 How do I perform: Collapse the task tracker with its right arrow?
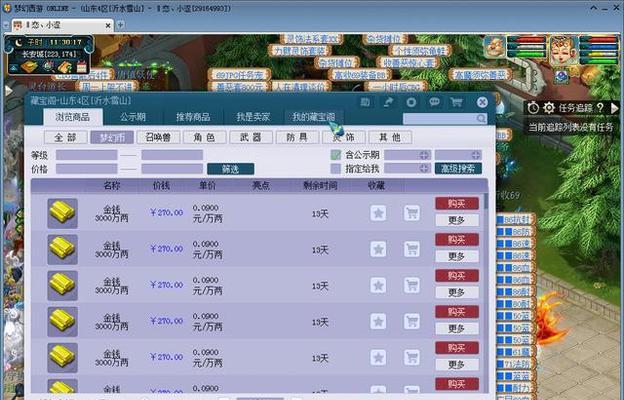click(x=615, y=107)
